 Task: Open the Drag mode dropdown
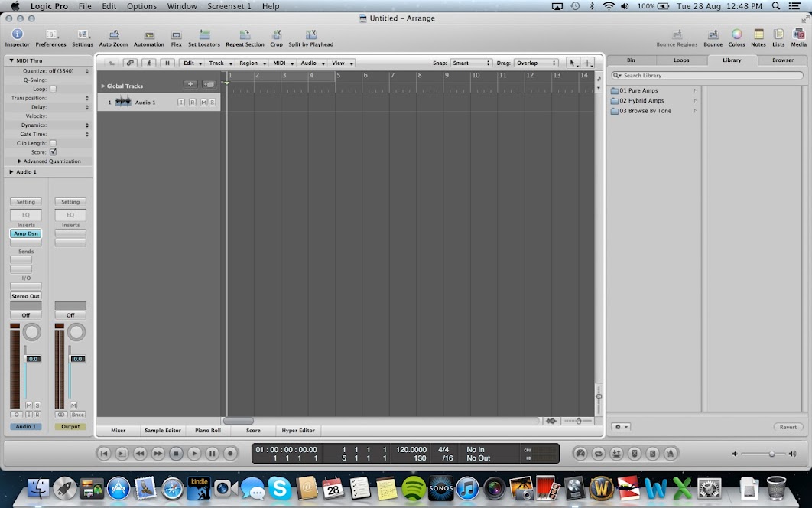pos(535,63)
